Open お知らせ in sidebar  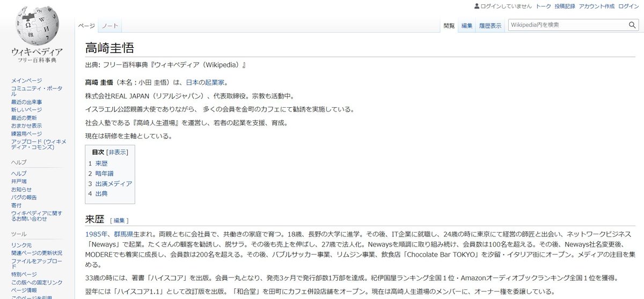[x=21, y=190]
